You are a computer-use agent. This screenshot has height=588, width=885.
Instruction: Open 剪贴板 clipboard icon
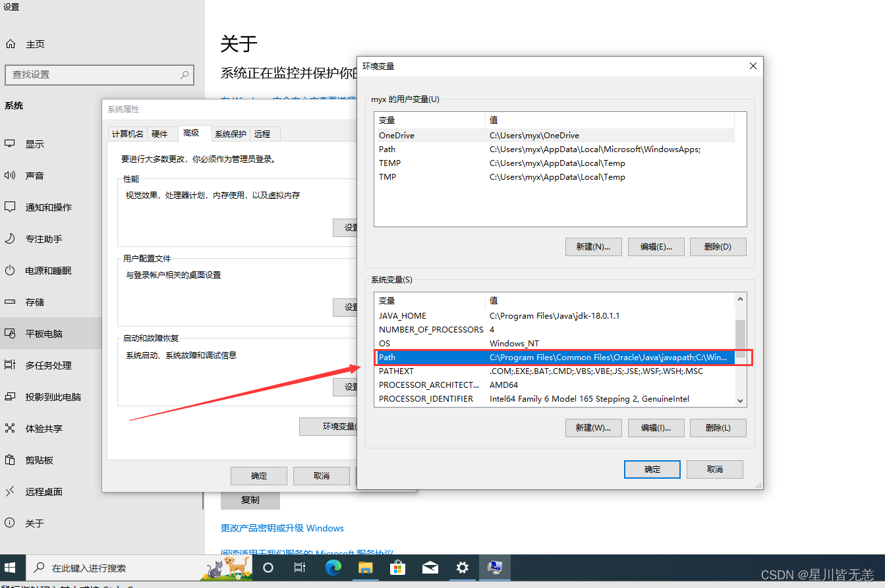click(10, 460)
